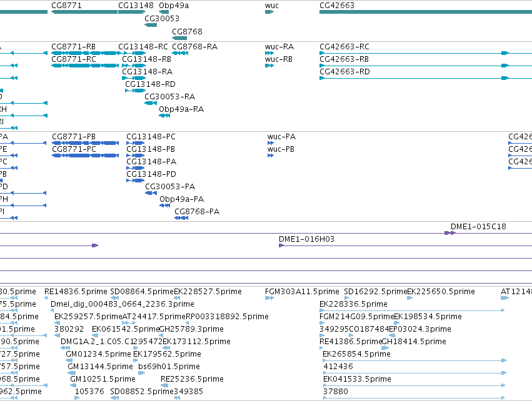Image resolution: width=532 pixels, height=401 pixels.
Task: Select EST FGM214G09.5prime
Action: pyautogui.click(x=356, y=317)
